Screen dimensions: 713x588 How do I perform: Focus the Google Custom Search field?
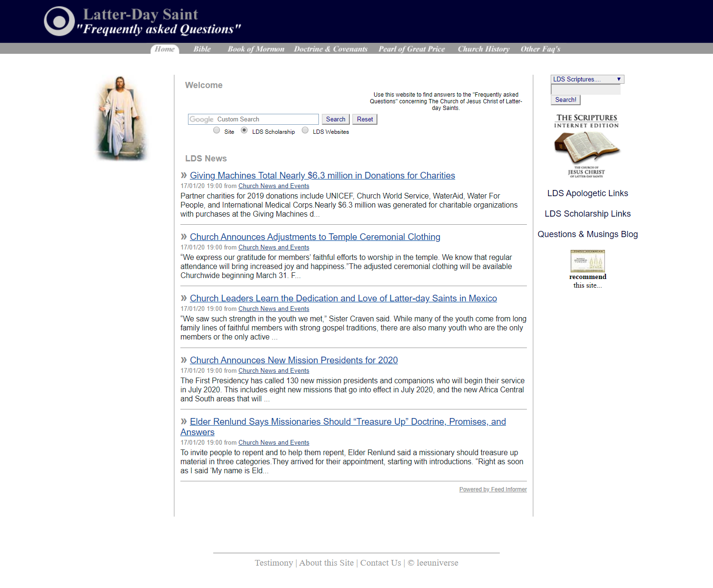[x=253, y=120]
